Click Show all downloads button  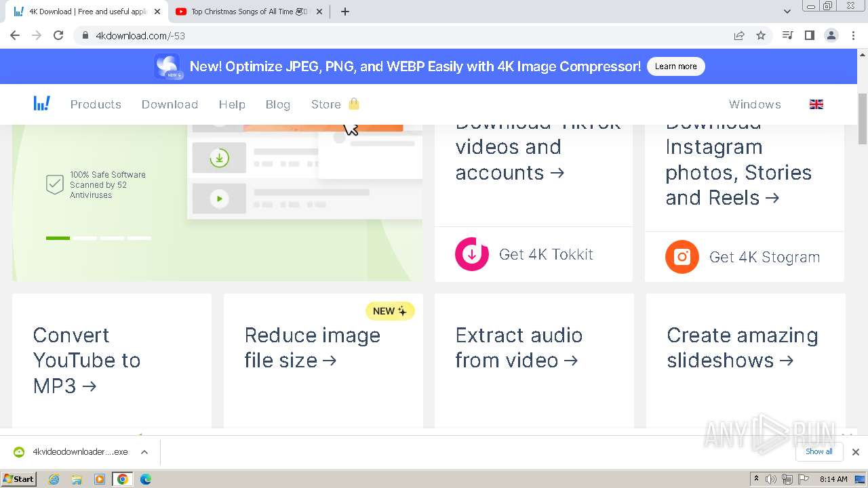819,451
